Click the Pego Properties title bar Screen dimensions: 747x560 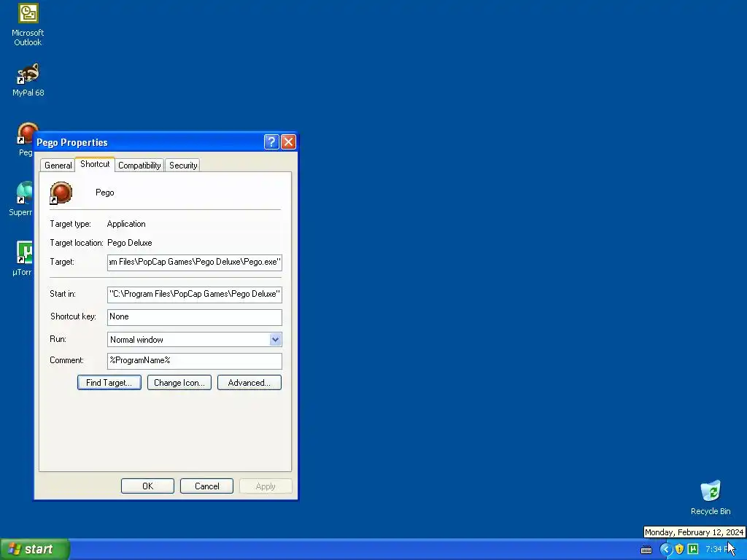(147, 142)
